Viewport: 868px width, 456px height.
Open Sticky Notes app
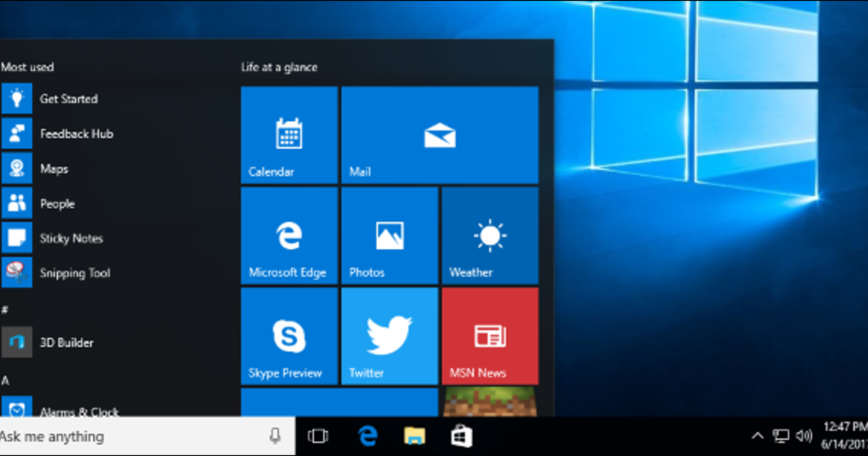click(71, 238)
